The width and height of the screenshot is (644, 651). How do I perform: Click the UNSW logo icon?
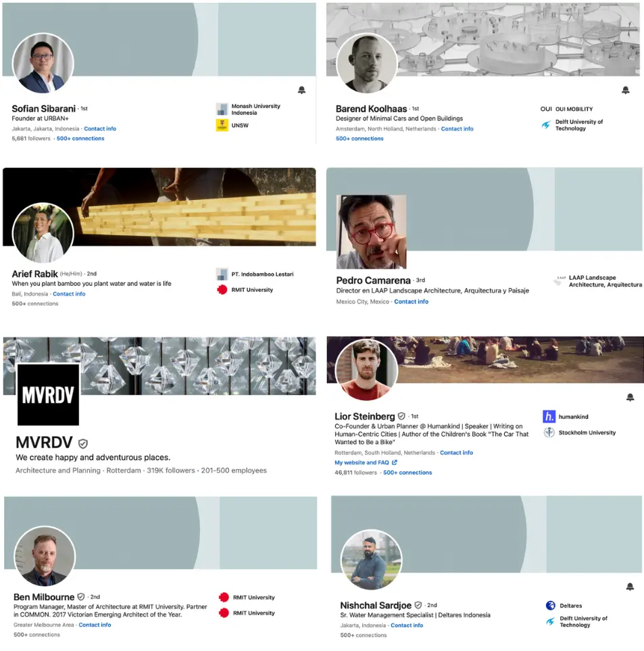click(x=222, y=125)
